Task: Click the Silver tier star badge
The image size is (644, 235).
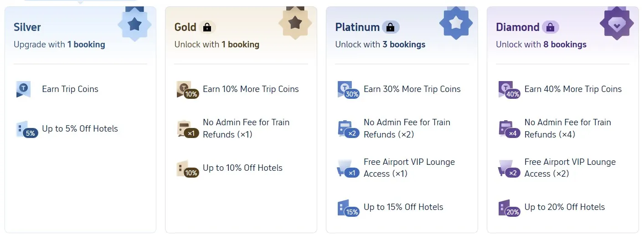Action: (134, 24)
